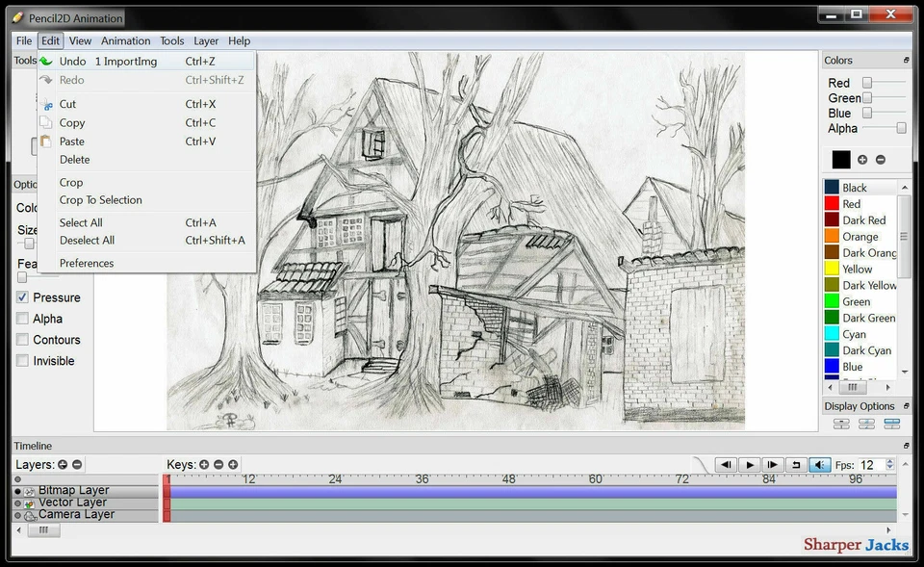Viewport: 924px width, 567px height.
Task: Open the View menu
Action: [80, 40]
